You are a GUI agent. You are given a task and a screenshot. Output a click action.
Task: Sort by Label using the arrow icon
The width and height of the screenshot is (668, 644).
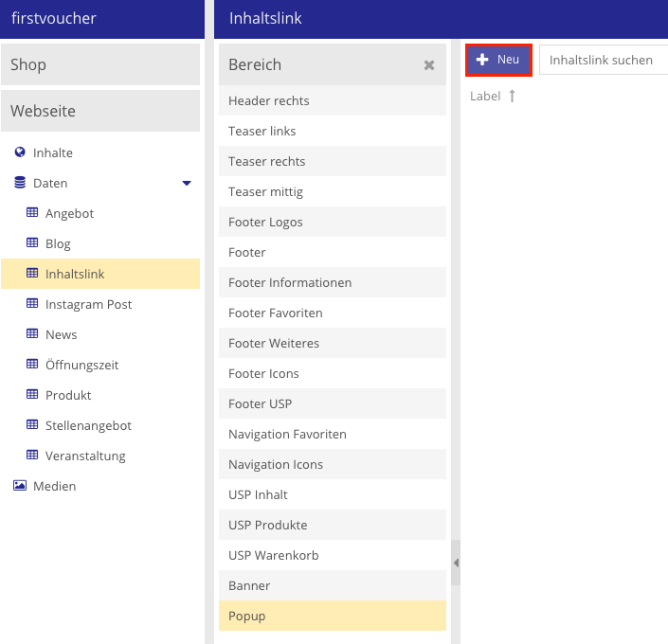(512, 97)
